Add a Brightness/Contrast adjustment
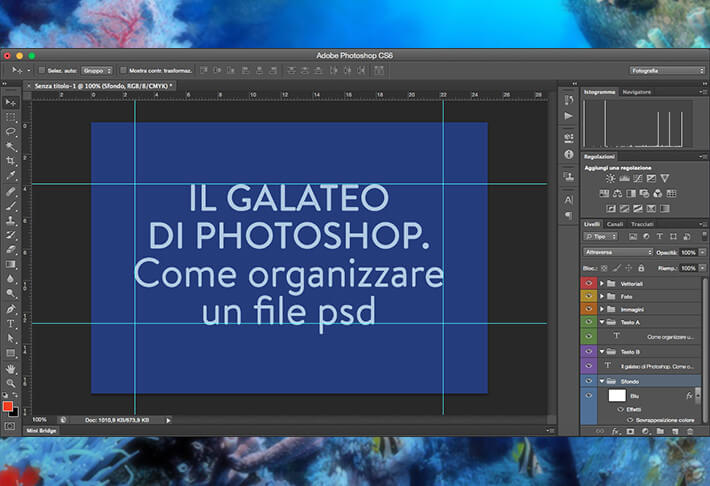 click(610, 178)
